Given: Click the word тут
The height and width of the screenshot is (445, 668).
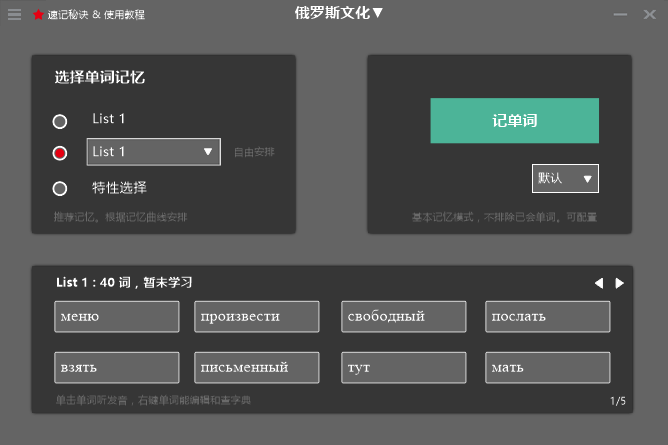Looking at the screenshot, I should click(403, 367).
